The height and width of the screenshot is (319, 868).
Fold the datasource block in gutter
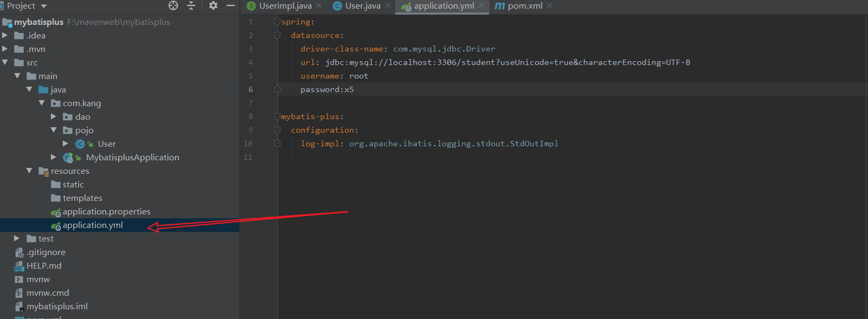pos(277,35)
